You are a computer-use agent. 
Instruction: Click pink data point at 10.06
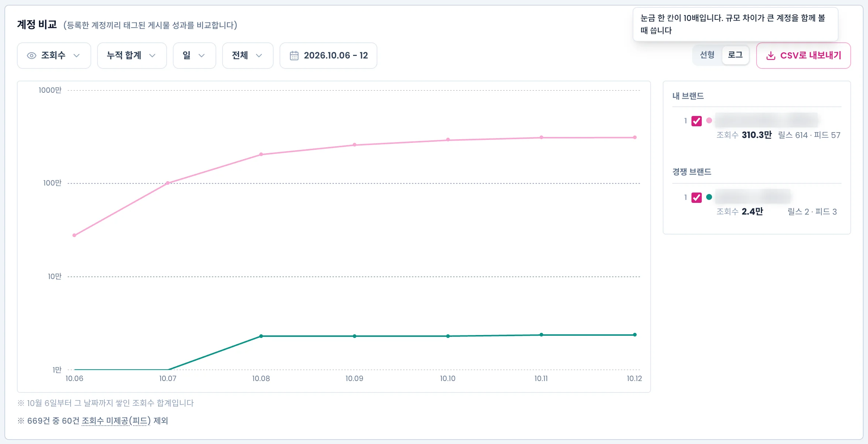(x=74, y=235)
